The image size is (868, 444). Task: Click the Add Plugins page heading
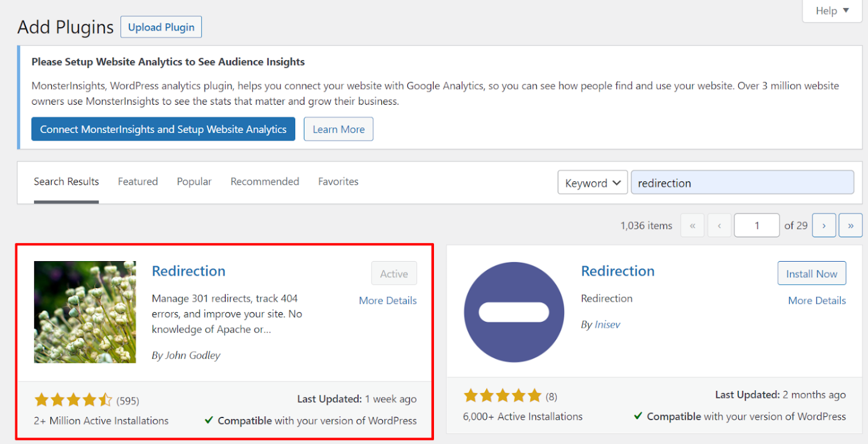click(x=65, y=27)
